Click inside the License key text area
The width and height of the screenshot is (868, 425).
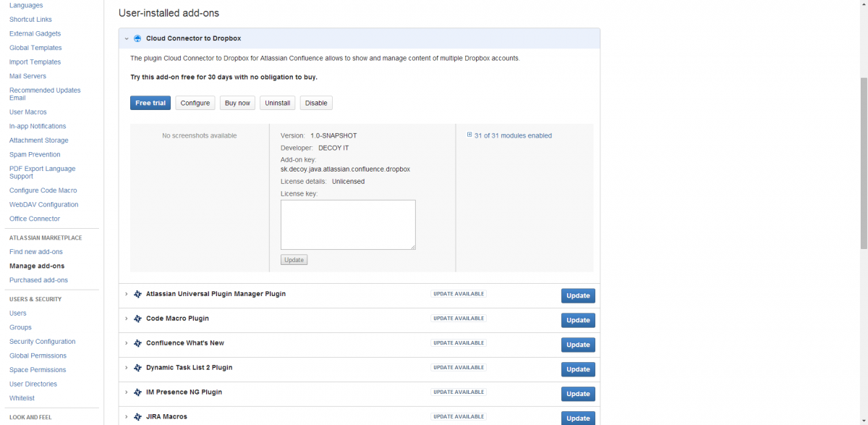click(348, 224)
